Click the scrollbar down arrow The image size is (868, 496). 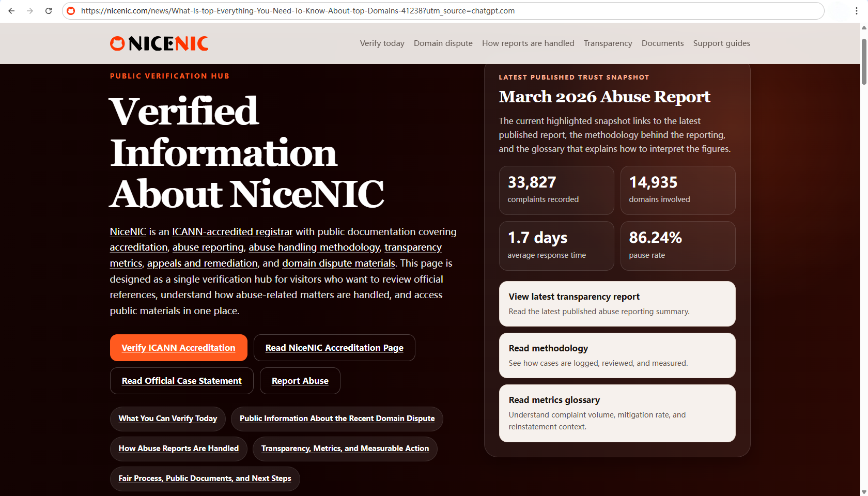coord(864,492)
